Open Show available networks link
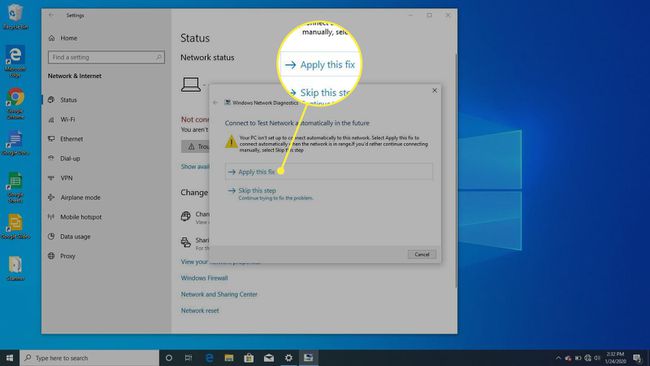The width and height of the screenshot is (650, 366). point(195,167)
